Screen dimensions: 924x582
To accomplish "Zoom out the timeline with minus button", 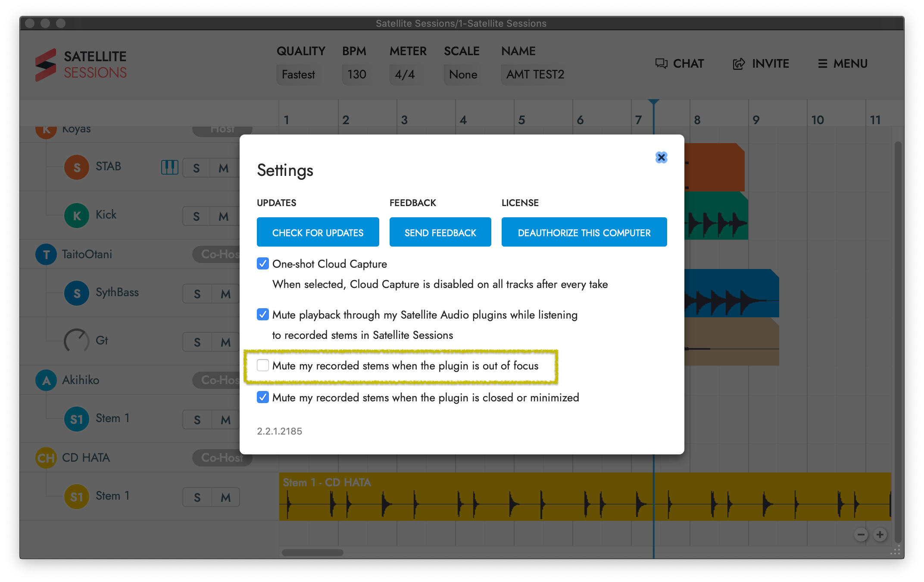I will click(861, 535).
